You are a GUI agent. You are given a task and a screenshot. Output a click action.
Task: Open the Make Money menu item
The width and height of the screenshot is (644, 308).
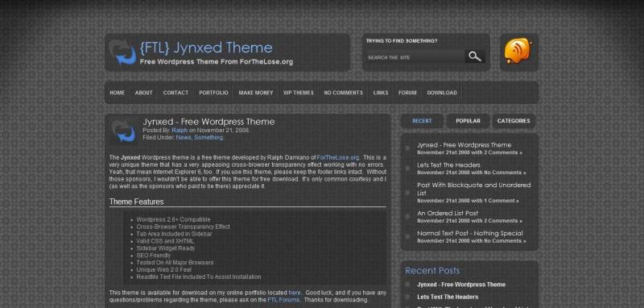256,93
